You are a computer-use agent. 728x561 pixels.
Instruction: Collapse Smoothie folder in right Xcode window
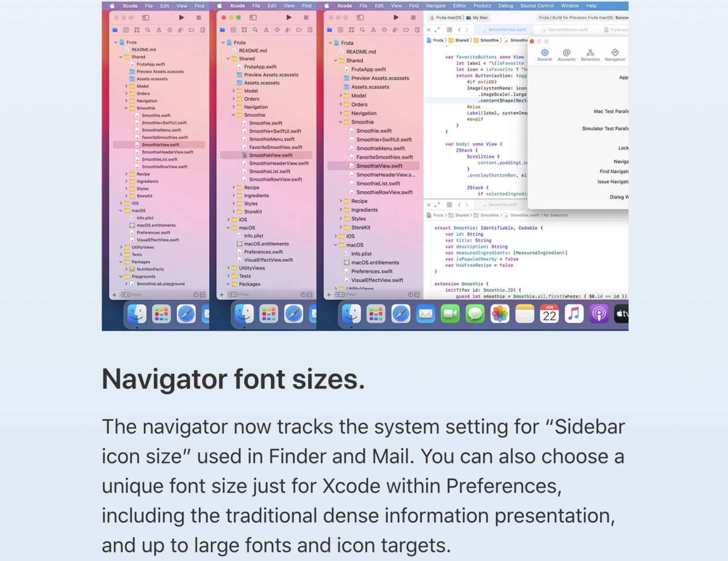point(341,122)
